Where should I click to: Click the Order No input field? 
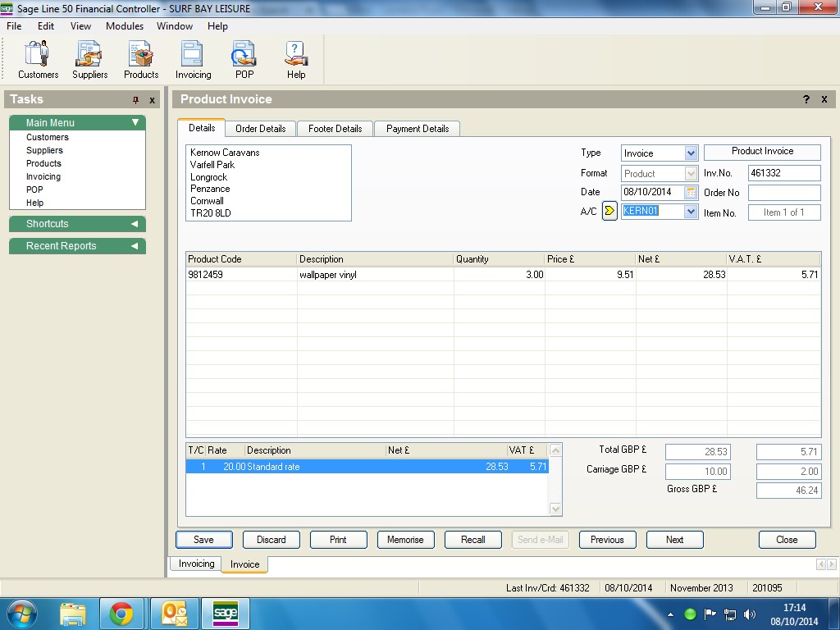click(783, 193)
